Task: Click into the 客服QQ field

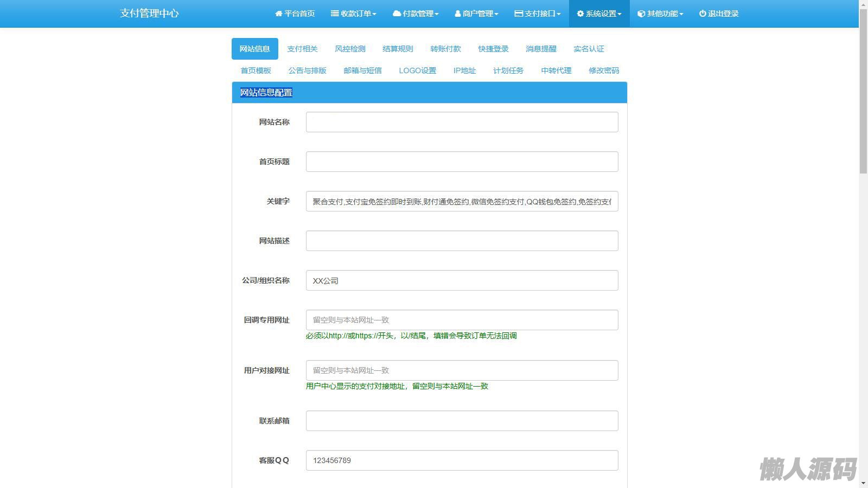Action: click(x=462, y=460)
